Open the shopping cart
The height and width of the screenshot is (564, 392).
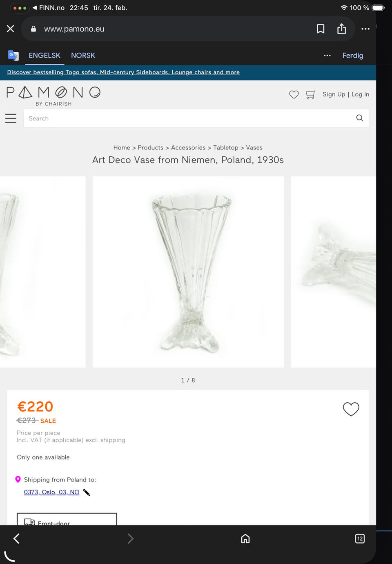point(310,94)
